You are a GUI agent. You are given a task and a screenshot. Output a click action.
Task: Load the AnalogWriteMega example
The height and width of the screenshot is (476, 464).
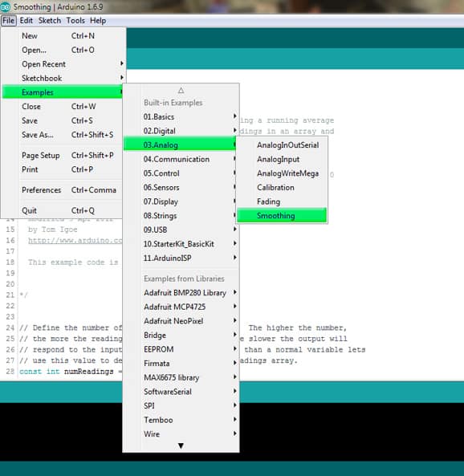282,173
